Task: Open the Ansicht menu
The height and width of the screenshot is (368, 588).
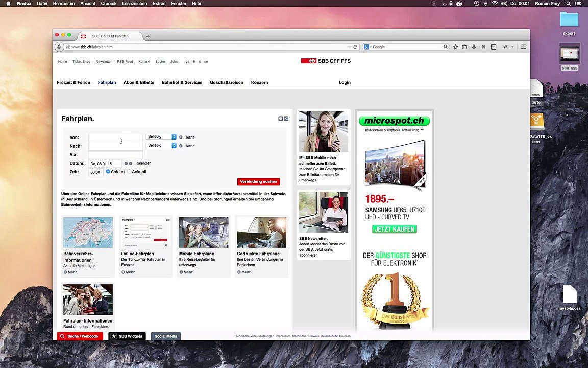Action: tap(88, 4)
